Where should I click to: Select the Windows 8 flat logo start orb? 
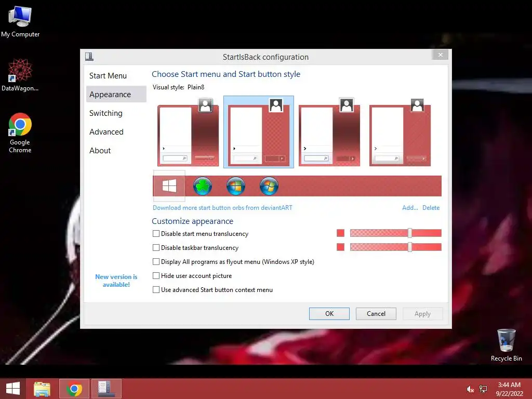(169, 186)
